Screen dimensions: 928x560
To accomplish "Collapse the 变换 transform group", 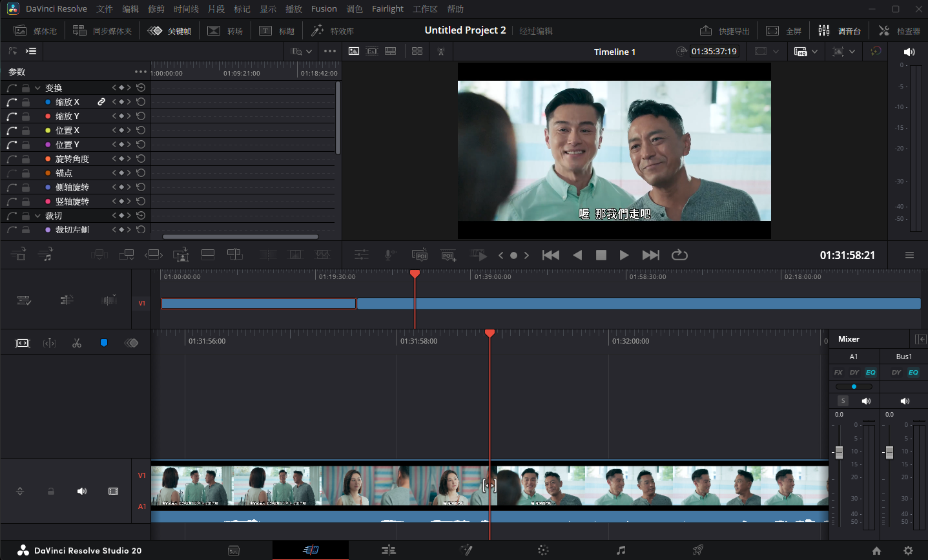I will pos(37,88).
